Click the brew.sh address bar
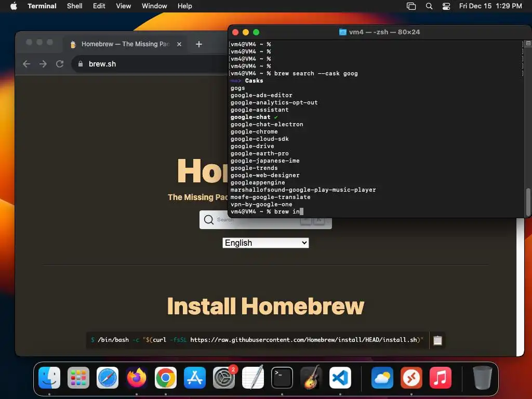Viewport: 532px width, 399px height. [149, 64]
